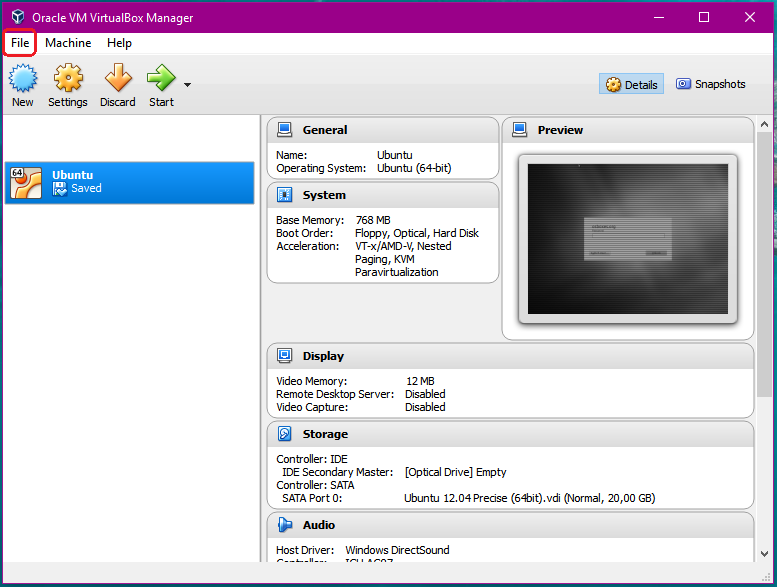777x587 pixels.
Task: Click the VM preview thumbnail
Action: coord(628,239)
